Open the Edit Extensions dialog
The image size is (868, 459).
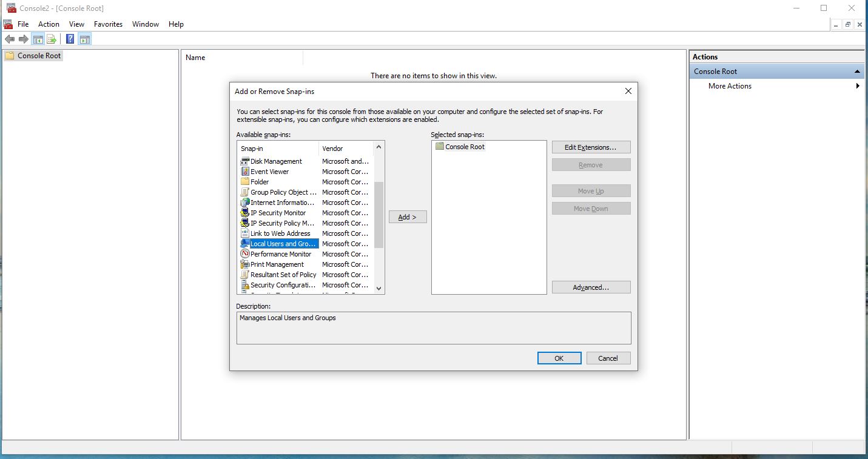(591, 147)
